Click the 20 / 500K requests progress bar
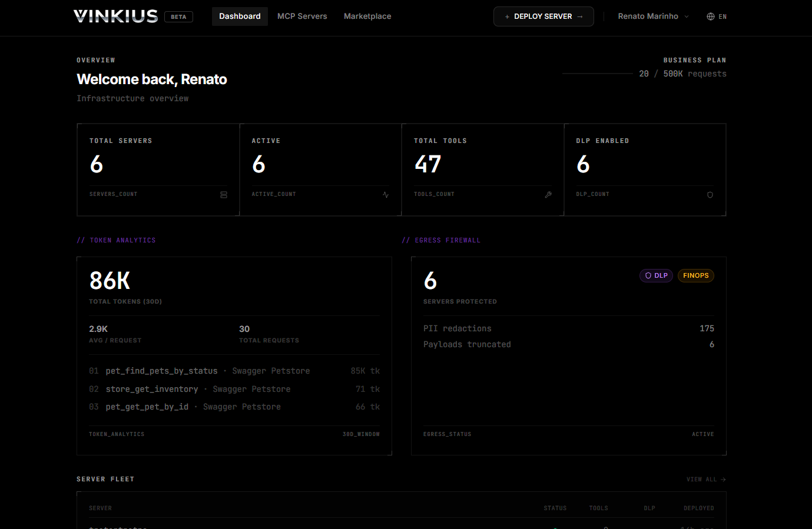The height and width of the screenshot is (529, 812). 597,74
